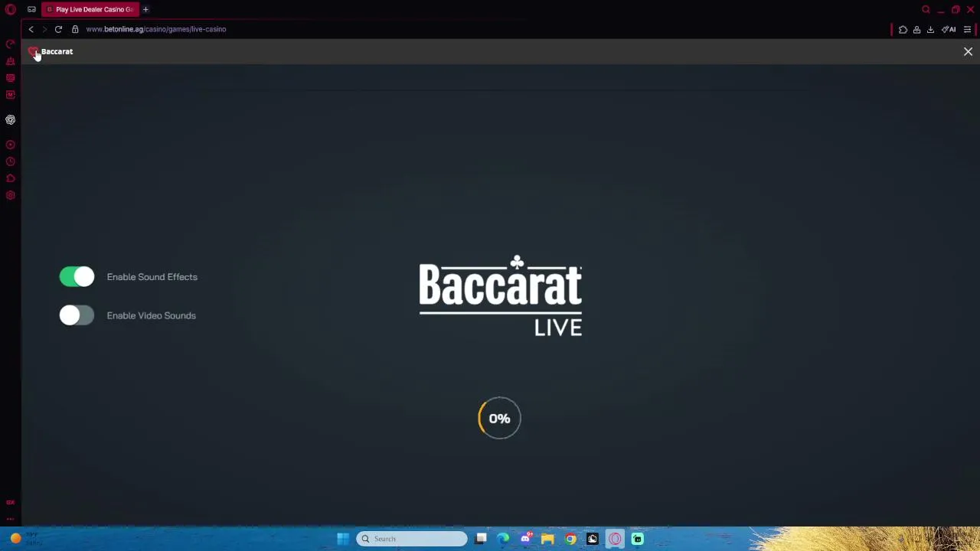Screen dimensions: 980x551
Task: Launch Microsoft Edge from taskbar
Action: click(x=503, y=539)
